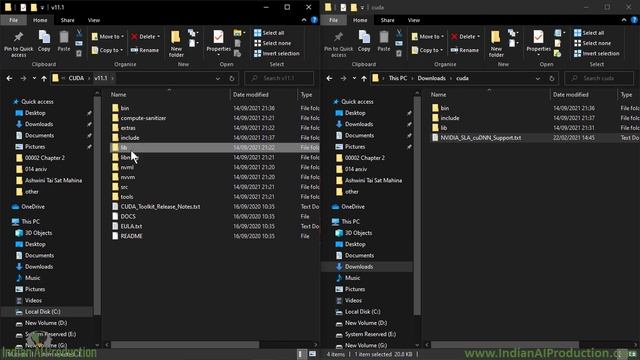Open Help icon in v11.1 window
Screen dimensions: 640x360
pos(314,20)
